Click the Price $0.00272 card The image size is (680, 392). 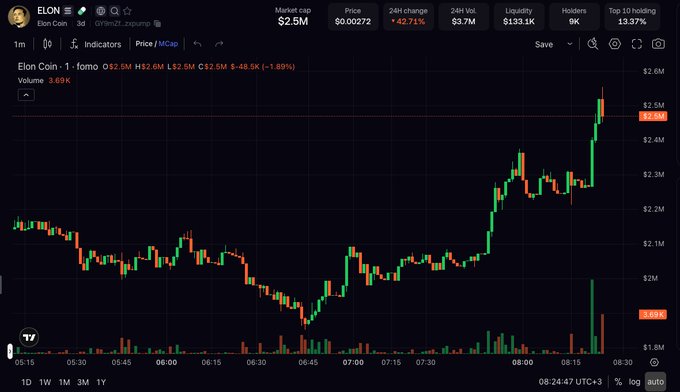pyautogui.click(x=353, y=16)
